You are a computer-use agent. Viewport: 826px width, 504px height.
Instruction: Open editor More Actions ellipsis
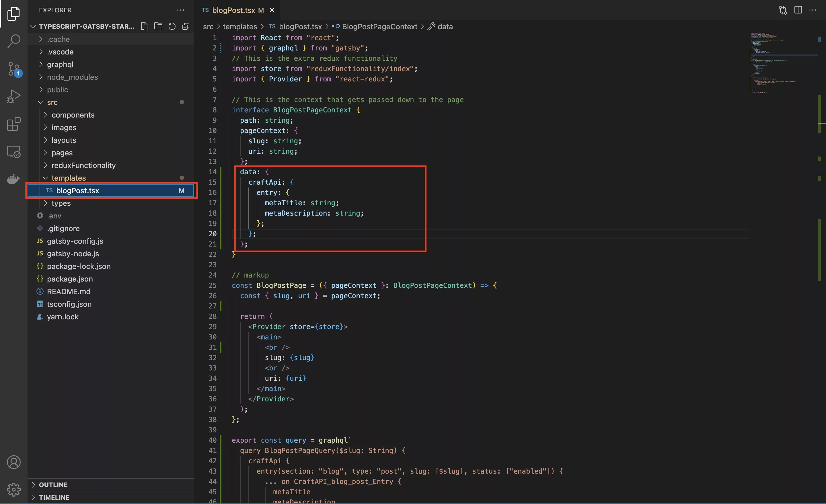813,10
